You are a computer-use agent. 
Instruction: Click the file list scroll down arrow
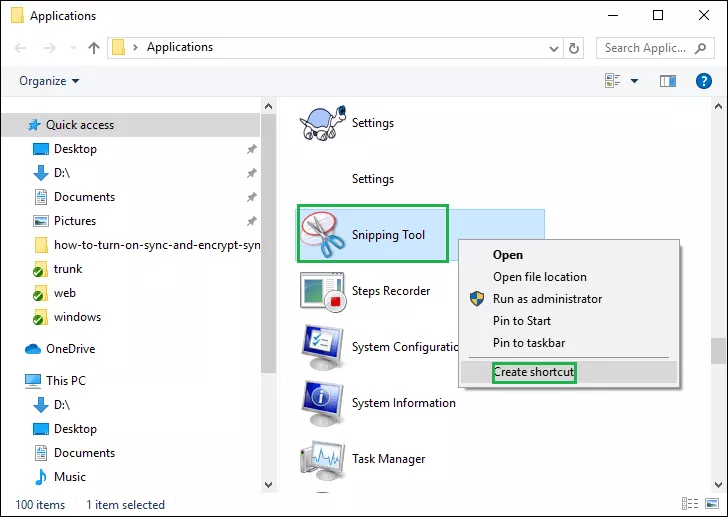[x=718, y=485]
